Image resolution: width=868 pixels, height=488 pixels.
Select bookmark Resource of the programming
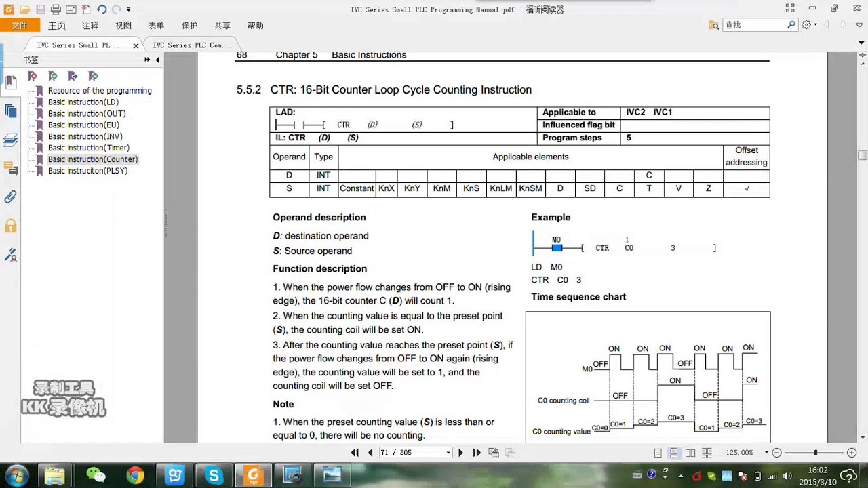[100, 90]
